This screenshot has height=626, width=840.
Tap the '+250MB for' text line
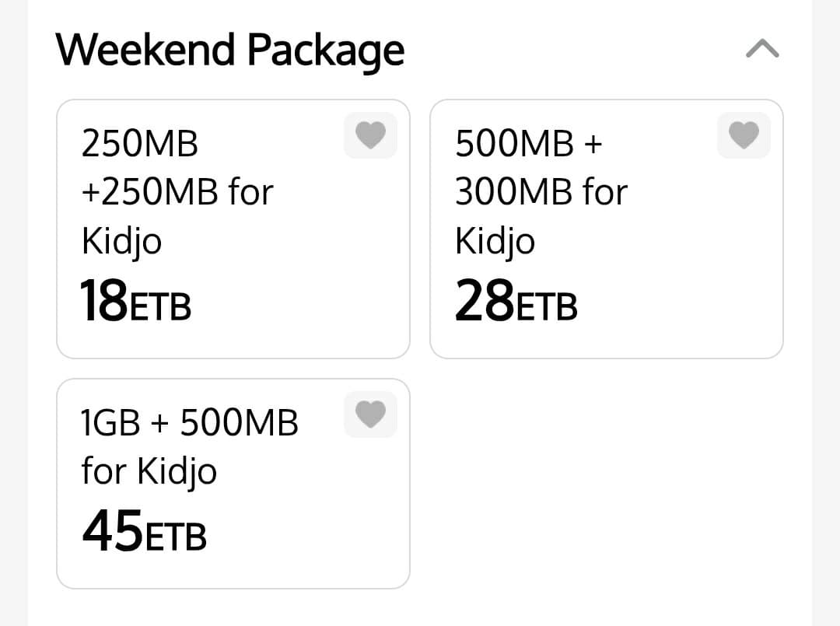[x=177, y=192]
